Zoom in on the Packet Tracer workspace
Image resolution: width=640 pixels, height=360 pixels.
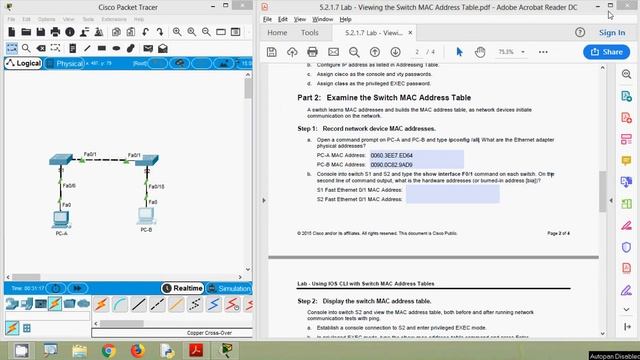coord(177,32)
